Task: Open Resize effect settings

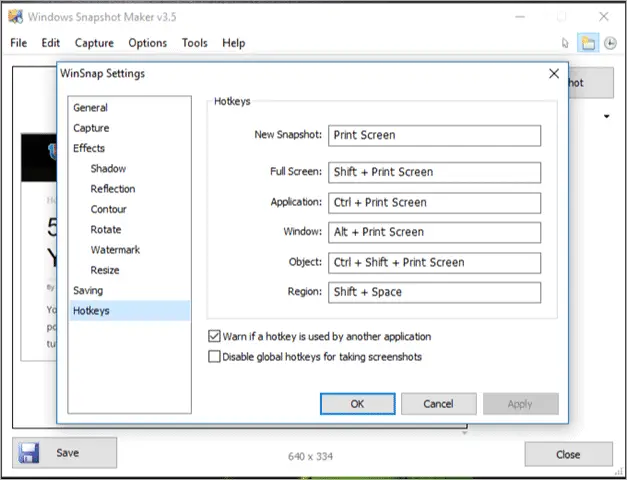Action: point(105,270)
